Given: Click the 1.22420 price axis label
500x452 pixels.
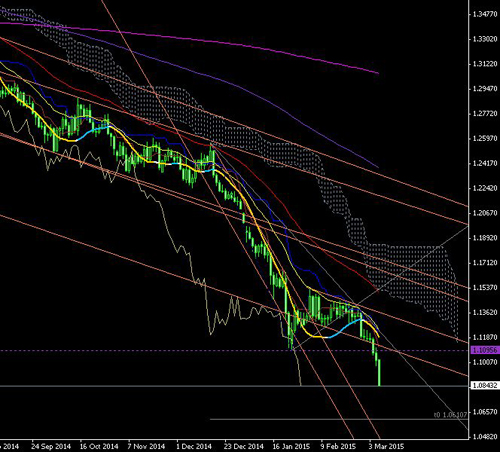Looking at the screenshot, I should coord(485,188).
